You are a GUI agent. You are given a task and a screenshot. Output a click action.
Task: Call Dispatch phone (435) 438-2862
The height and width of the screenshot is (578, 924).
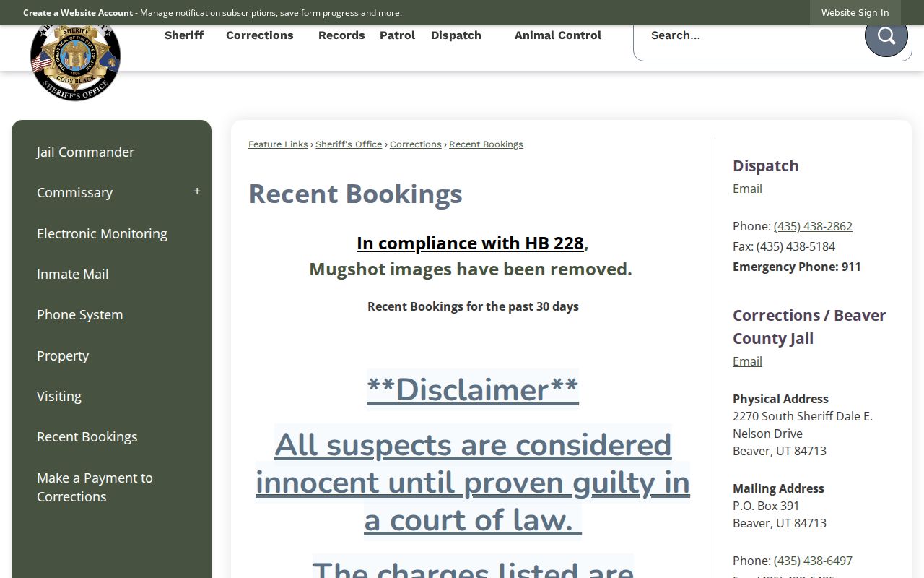pos(813,226)
